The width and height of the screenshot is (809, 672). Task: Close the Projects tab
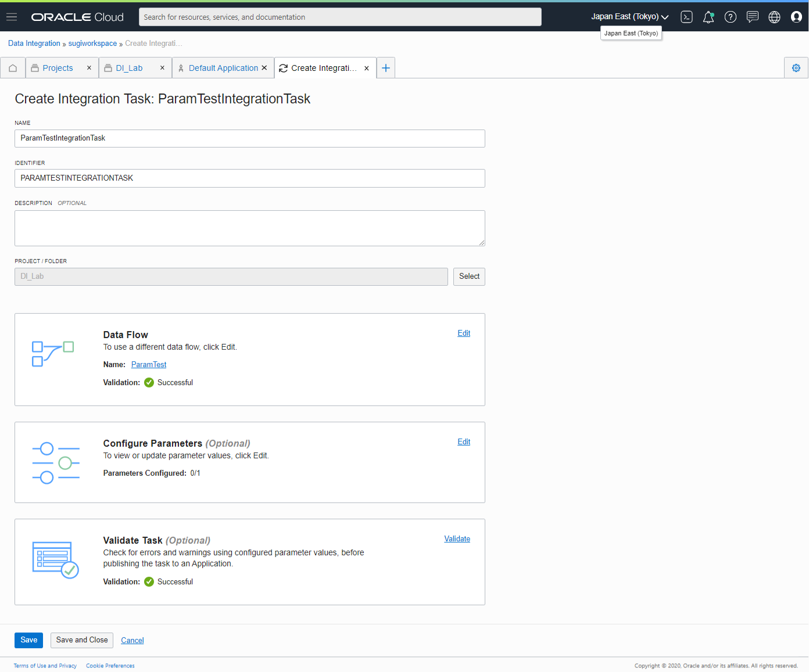pos(89,68)
